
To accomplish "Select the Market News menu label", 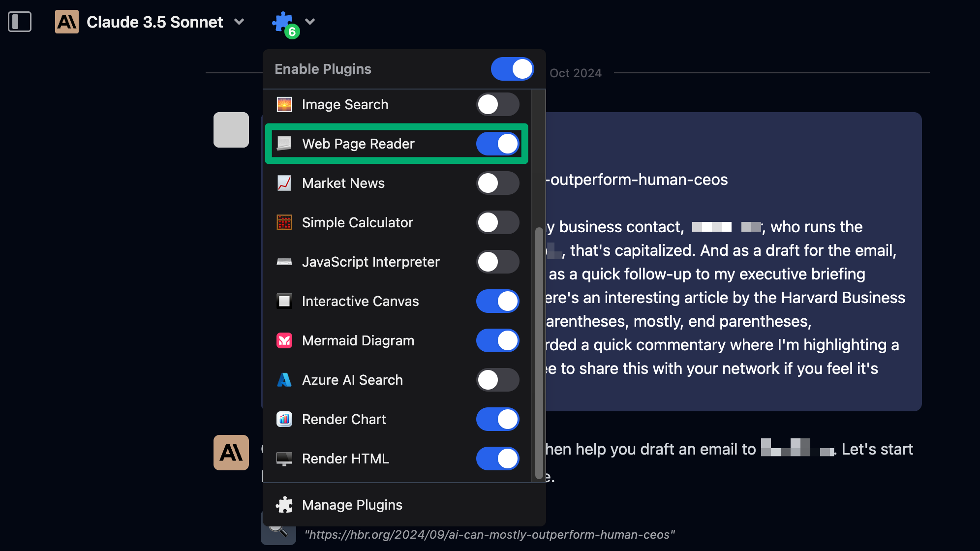I will (343, 183).
